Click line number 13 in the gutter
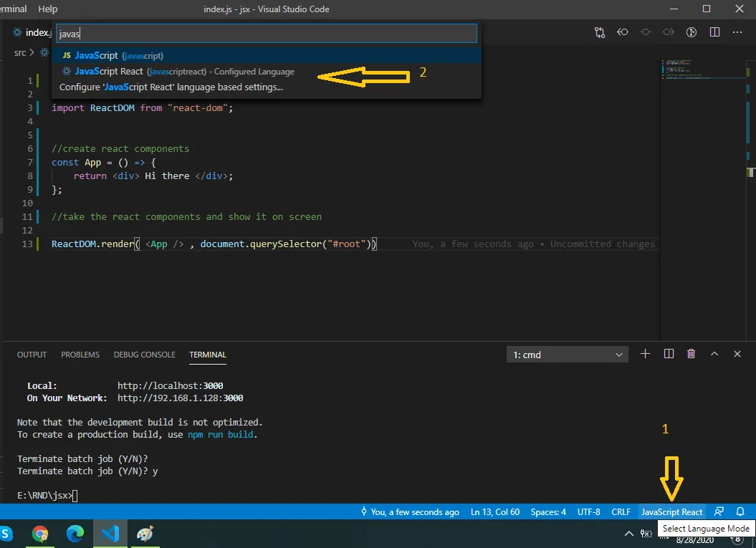 [x=27, y=244]
